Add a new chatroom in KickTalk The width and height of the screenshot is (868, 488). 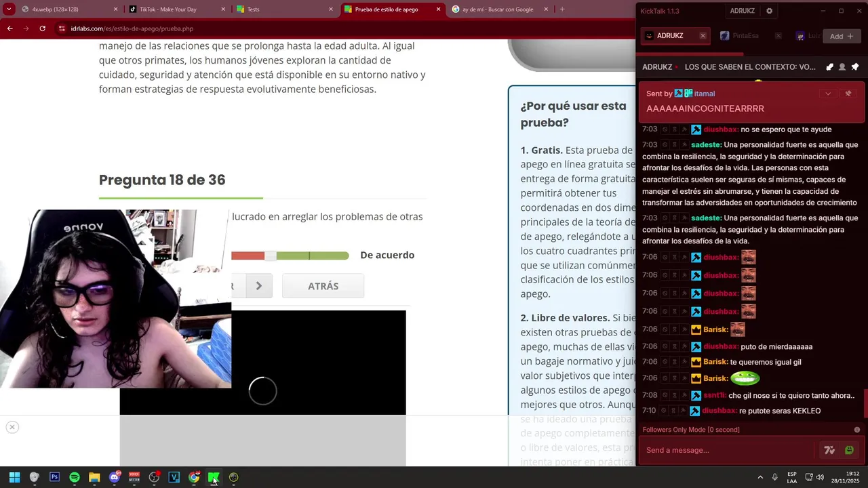pos(842,36)
